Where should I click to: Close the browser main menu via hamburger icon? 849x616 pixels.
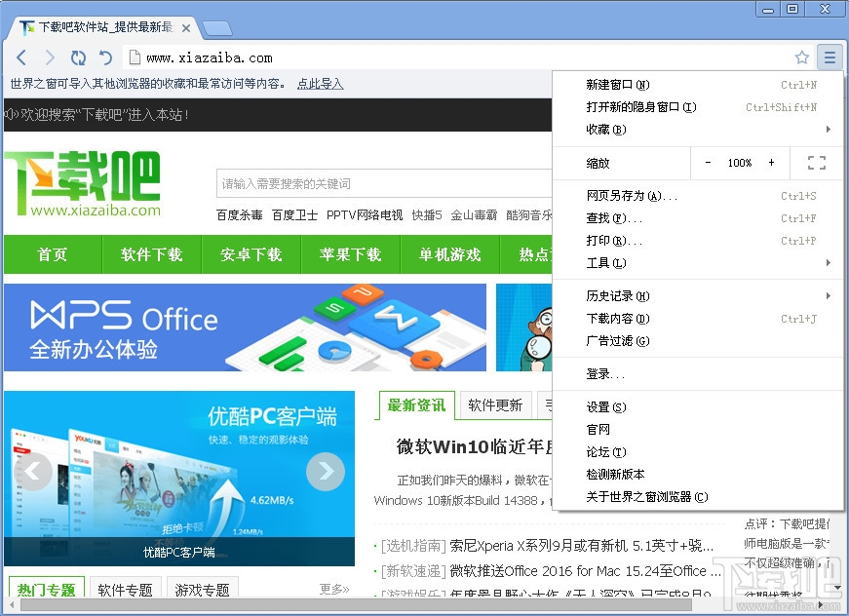(830, 57)
